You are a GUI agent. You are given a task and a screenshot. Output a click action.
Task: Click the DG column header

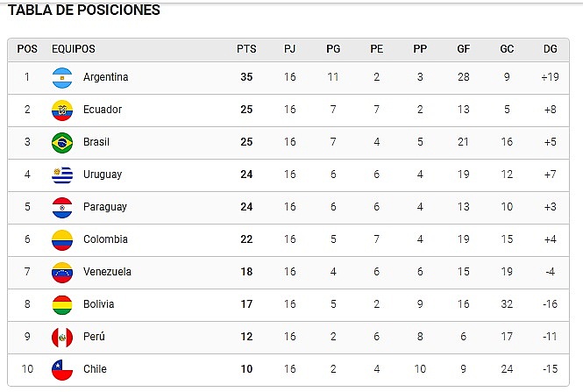click(x=550, y=49)
